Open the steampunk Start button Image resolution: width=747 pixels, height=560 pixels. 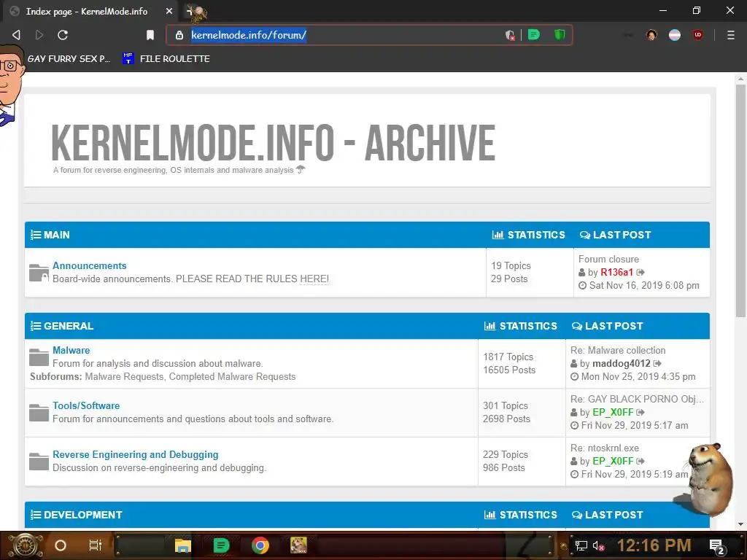[26, 545]
